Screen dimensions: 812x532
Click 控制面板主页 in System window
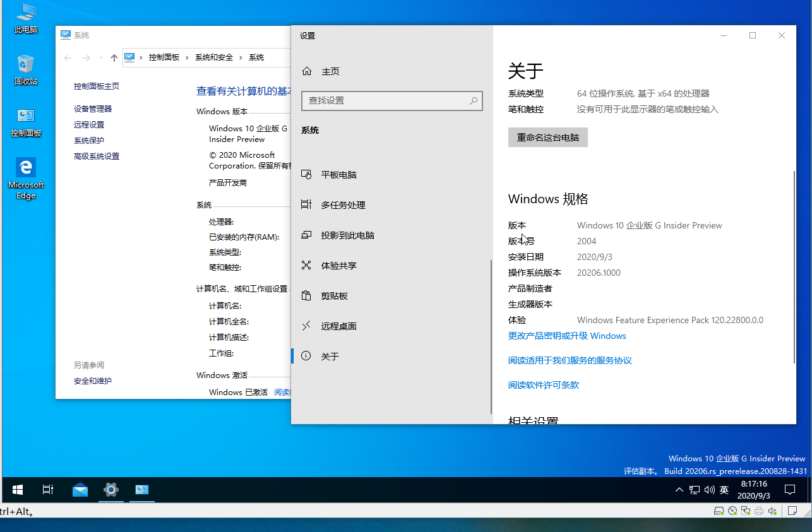(97, 86)
